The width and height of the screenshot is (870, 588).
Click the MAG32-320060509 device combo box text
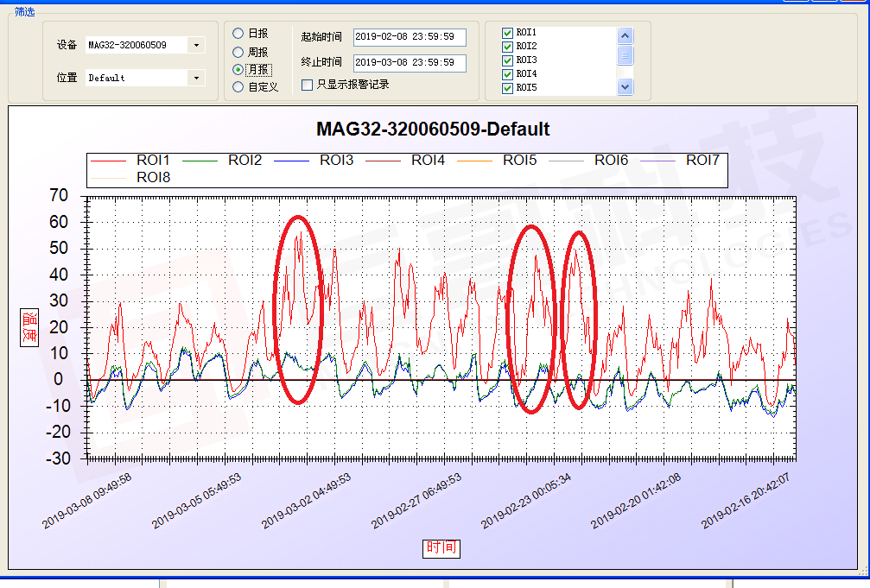coord(128,45)
